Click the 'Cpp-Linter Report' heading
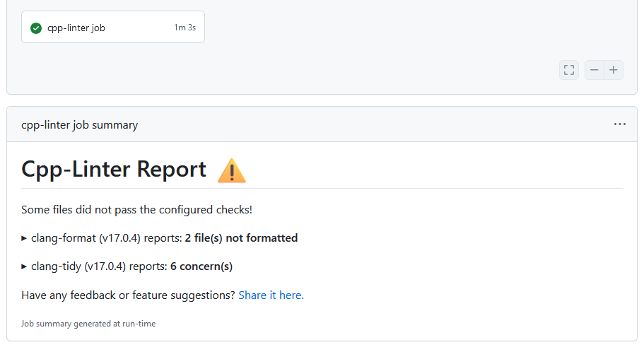Viewport: 644px width, 347px height. 114,170
